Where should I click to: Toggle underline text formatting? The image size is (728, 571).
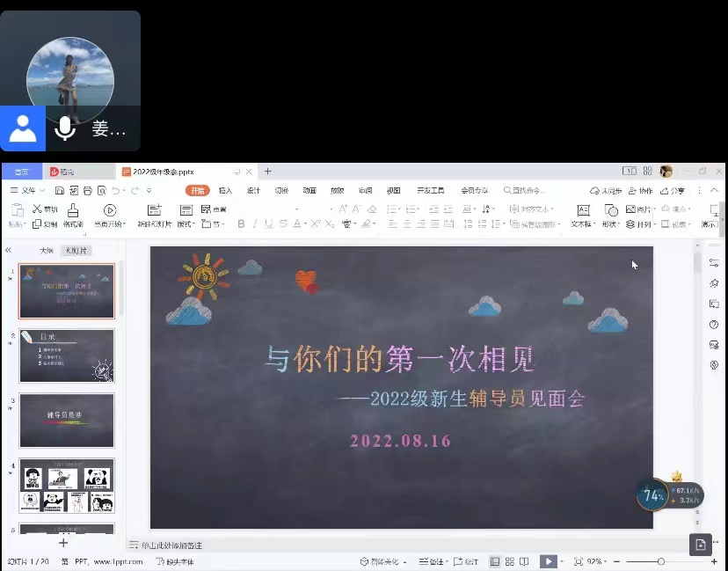click(x=268, y=224)
